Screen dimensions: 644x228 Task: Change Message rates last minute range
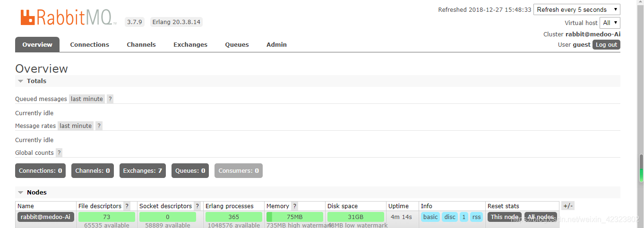tap(76, 126)
